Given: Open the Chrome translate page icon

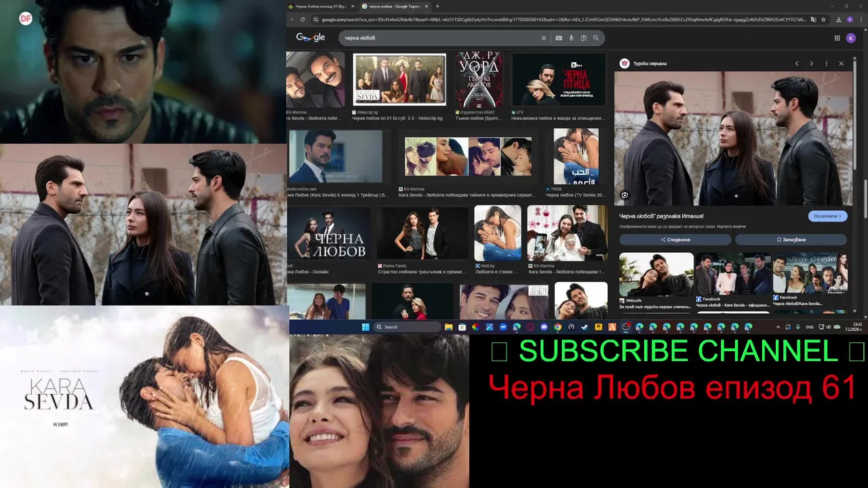Looking at the screenshot, I should tap(814, 20).
